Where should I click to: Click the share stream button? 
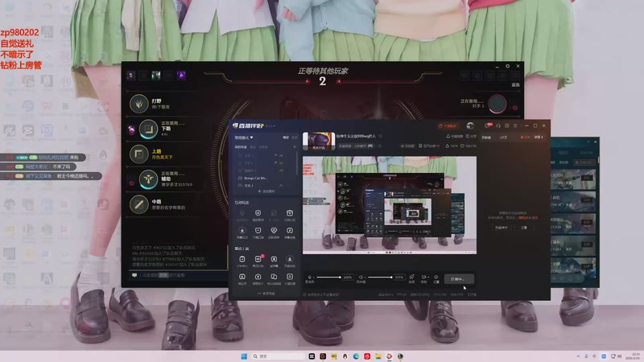[471, 136]
